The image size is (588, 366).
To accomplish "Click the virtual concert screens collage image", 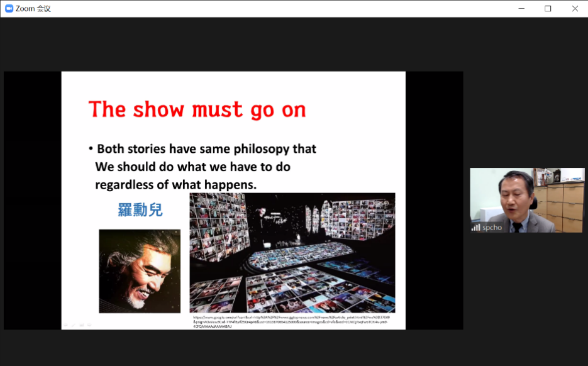I will pos(292,253).
